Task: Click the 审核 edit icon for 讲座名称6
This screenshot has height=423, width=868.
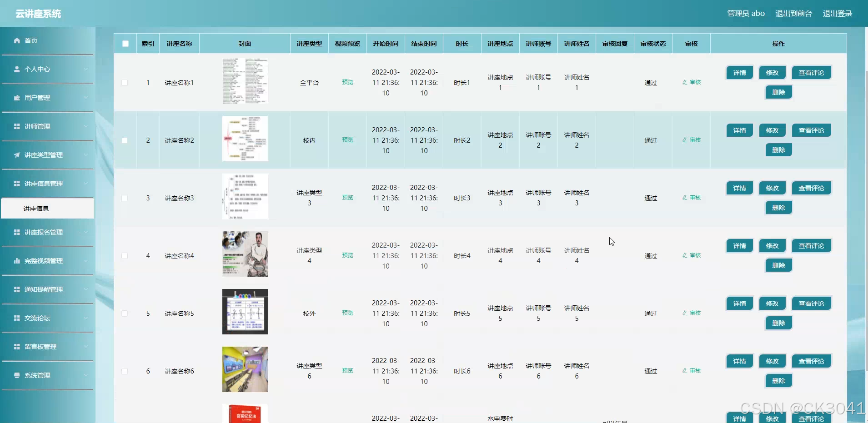Action: (685, 371)
